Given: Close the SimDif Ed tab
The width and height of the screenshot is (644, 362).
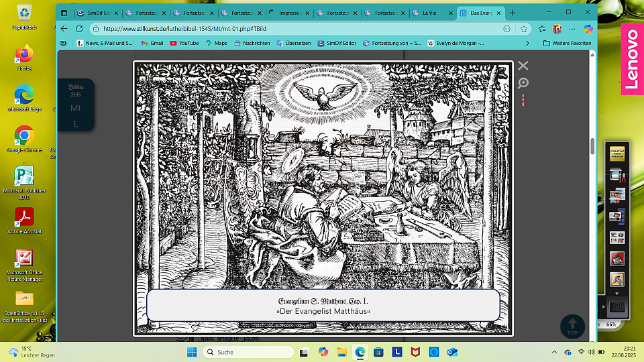Looking at the screenshot, I should (116, 13).
